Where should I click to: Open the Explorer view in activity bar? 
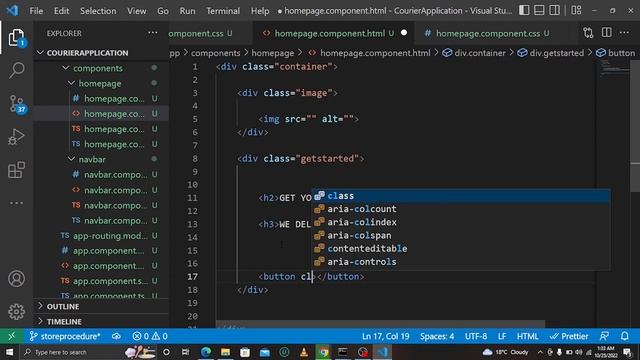pos(16,38)
